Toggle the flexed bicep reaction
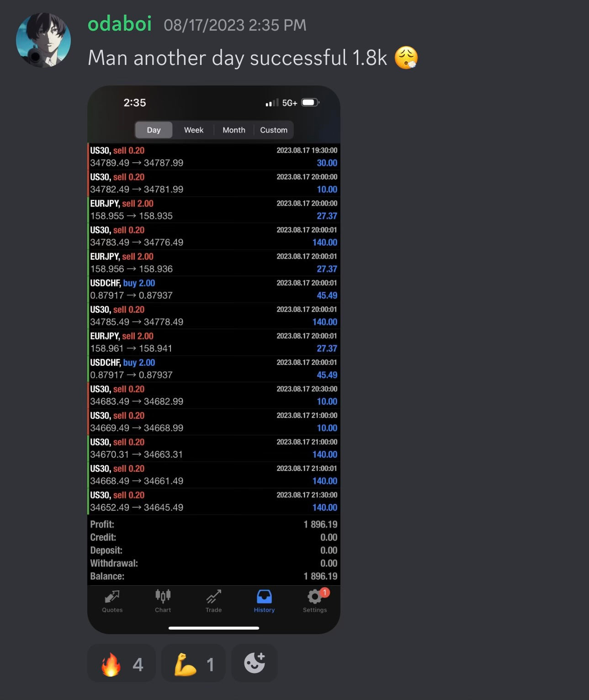Screen dimensions: 589x700 (x=193, y=663)
